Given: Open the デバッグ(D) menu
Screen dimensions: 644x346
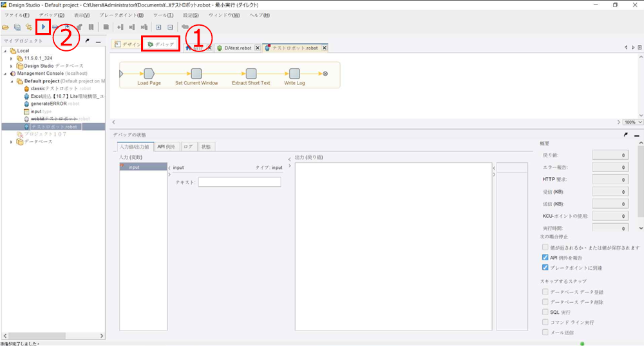Looking at the screenshot, I should [52, 15].
